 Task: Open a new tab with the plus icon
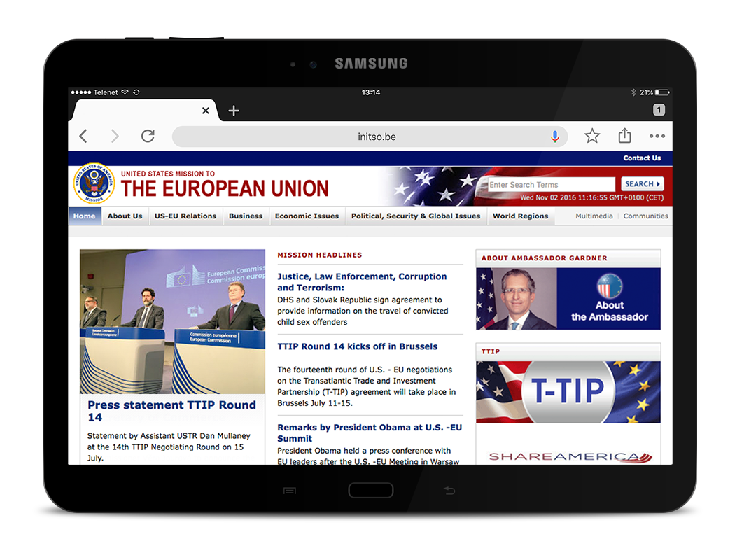pyautogui.click(x=233, y=111)
